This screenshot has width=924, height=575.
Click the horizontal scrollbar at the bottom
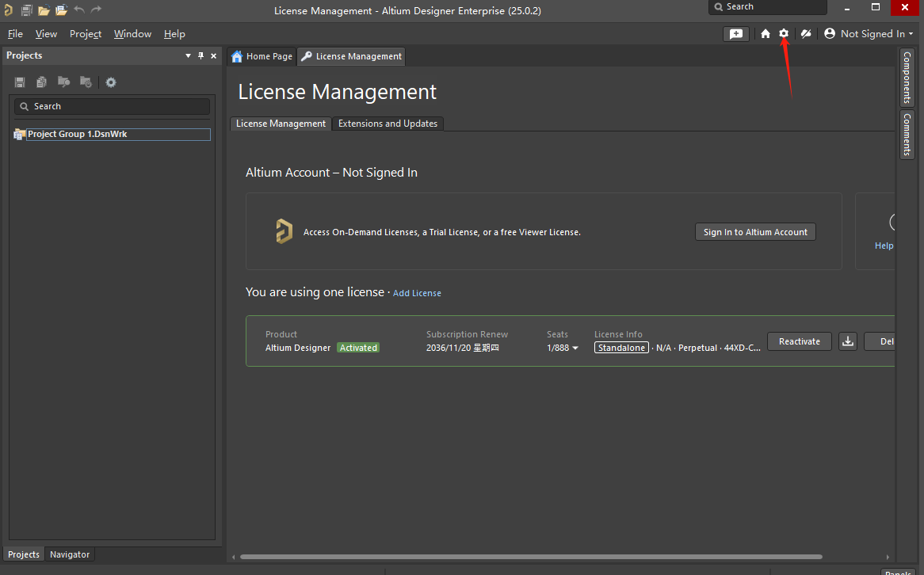point(531,557)
